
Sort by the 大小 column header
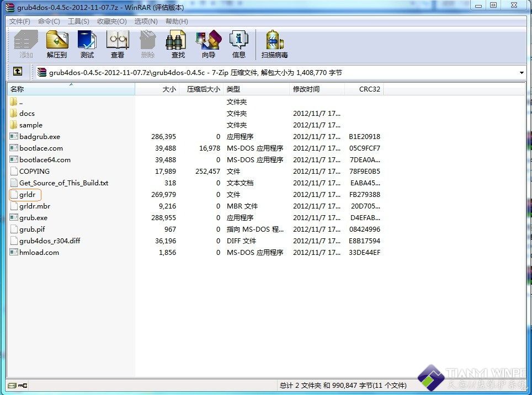click(x=157, y=89)
